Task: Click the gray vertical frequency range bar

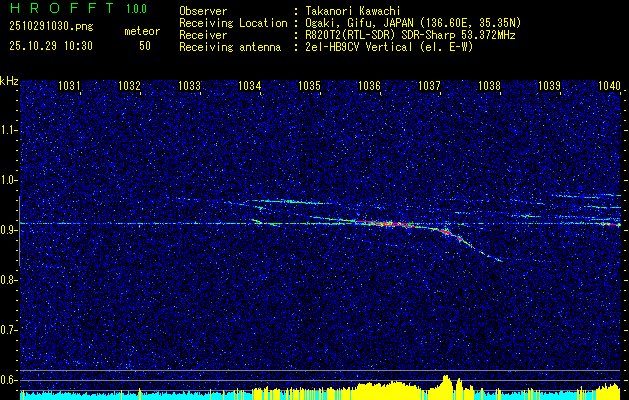Action: coord(19,231)
